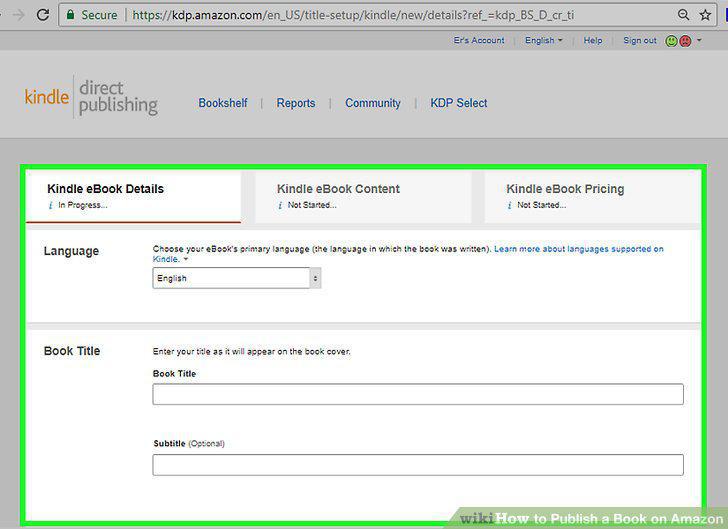
Task: Open Bookshelf in the navigation menu
Action: click(x=223, y=103)
